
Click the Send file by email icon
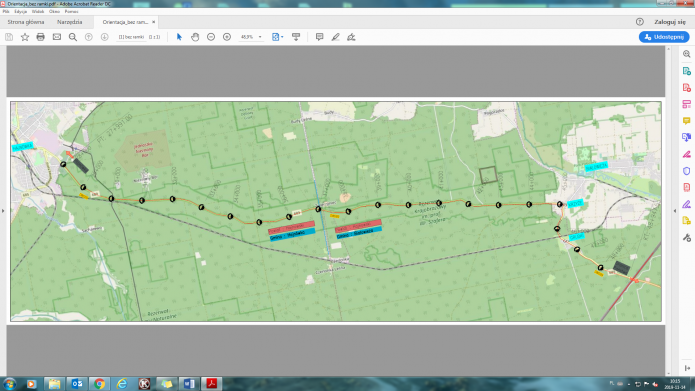coord(57,37)
